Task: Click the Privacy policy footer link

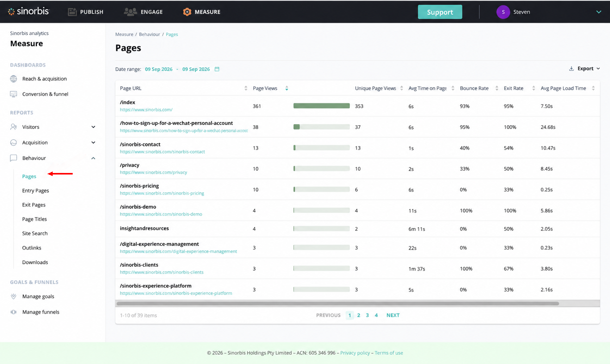Action: click(x=355, y=353)
